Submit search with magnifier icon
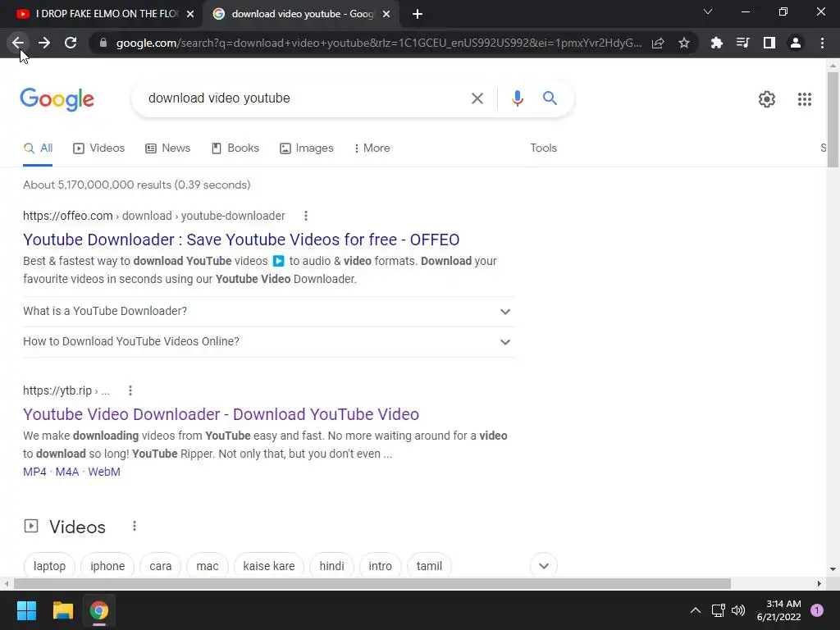Image resolution: width=840 pixels, height=630 pixels. click(550, 98)
